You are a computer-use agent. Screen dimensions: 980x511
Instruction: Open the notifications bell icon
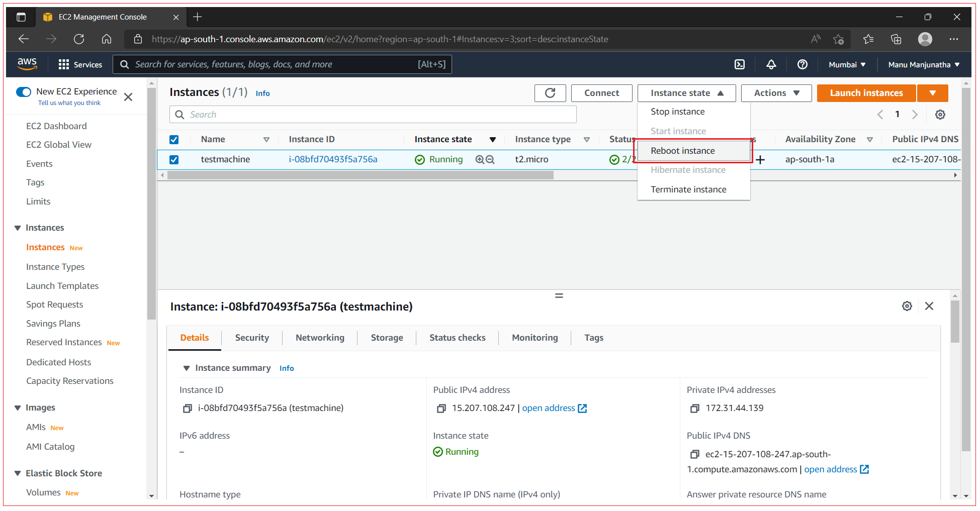(x=771, y=64)
